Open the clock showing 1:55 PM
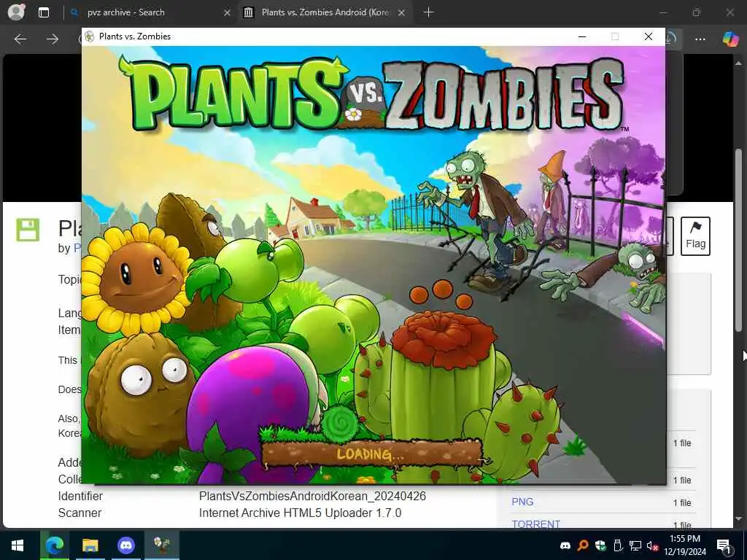Screen dimensions: 747x560 [685, 545]
